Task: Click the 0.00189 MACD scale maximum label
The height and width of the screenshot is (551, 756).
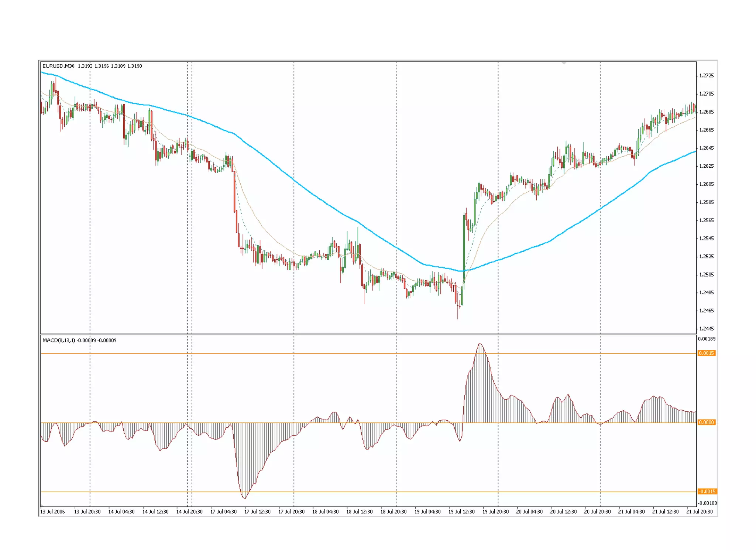Action: tap(706, 339)
